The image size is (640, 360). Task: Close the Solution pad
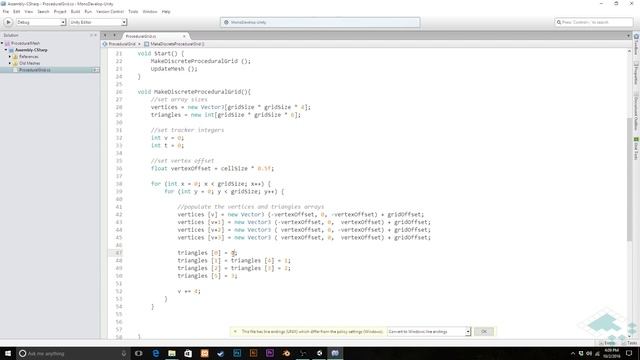96,36
